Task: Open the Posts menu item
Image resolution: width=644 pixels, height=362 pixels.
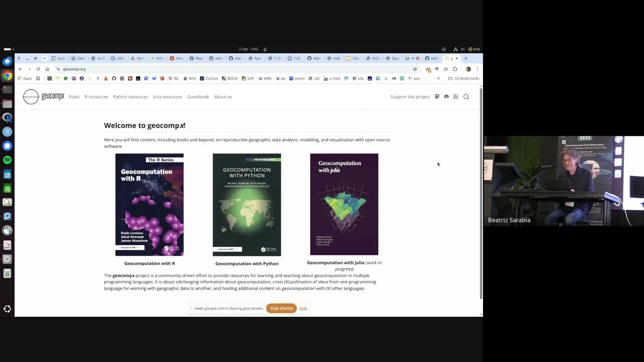Action: tap(74, 97)
